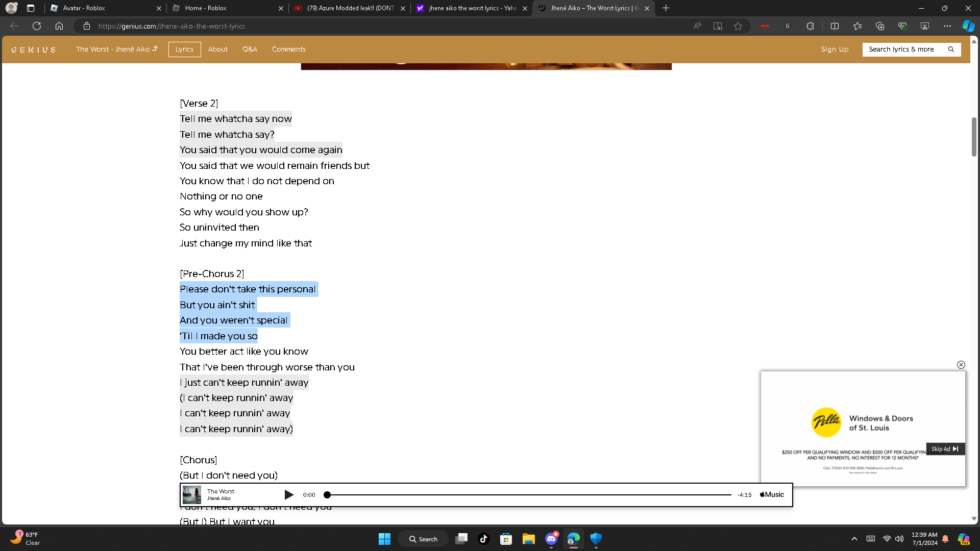Viewport: 980px width, 551px height.
Task: Open the weather widget showing 63°F Clear
Action: [26, 539]
